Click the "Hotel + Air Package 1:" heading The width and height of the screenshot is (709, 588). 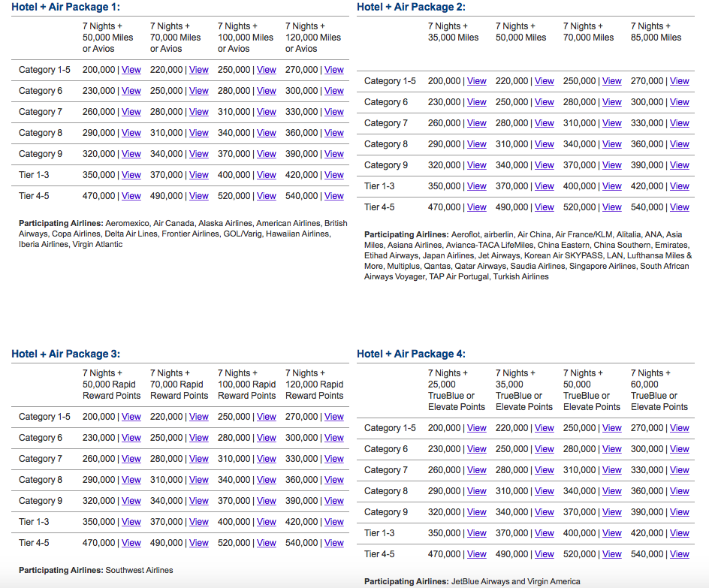pos(65,7)
